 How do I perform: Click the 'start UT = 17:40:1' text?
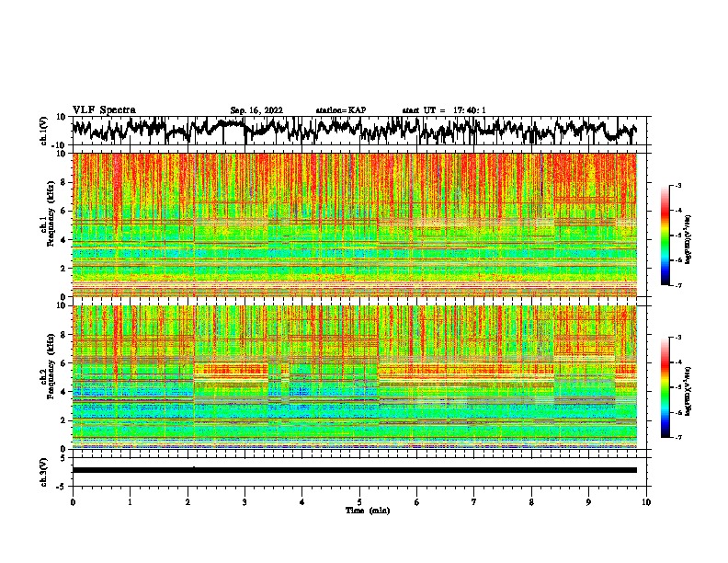coord(443,110)
